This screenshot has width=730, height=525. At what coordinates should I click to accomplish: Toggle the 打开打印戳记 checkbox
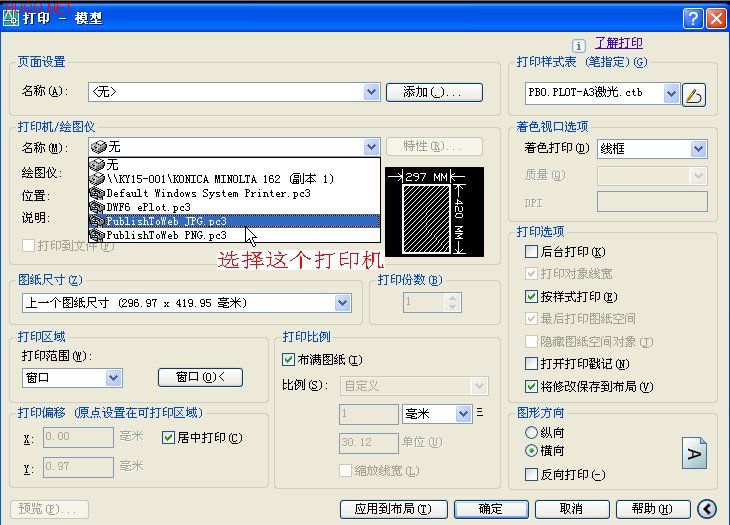pyautogui.click(x=531, y=363)
